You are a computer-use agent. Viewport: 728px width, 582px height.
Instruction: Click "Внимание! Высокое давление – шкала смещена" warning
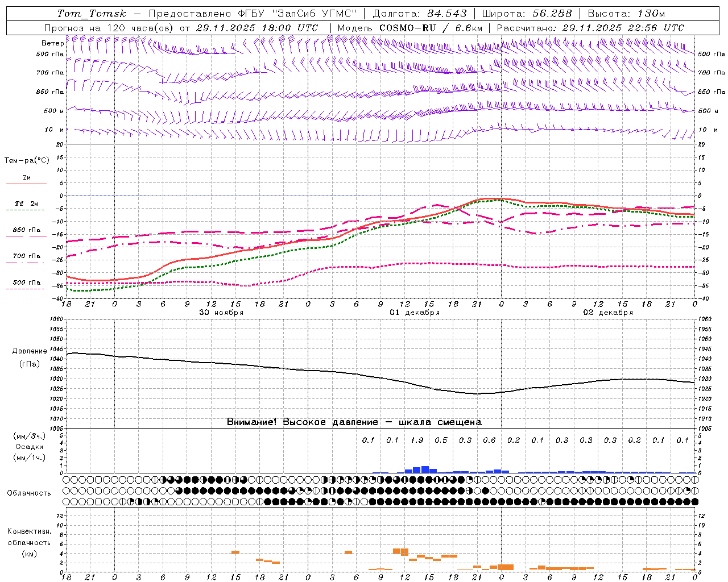tap(354, 422)
